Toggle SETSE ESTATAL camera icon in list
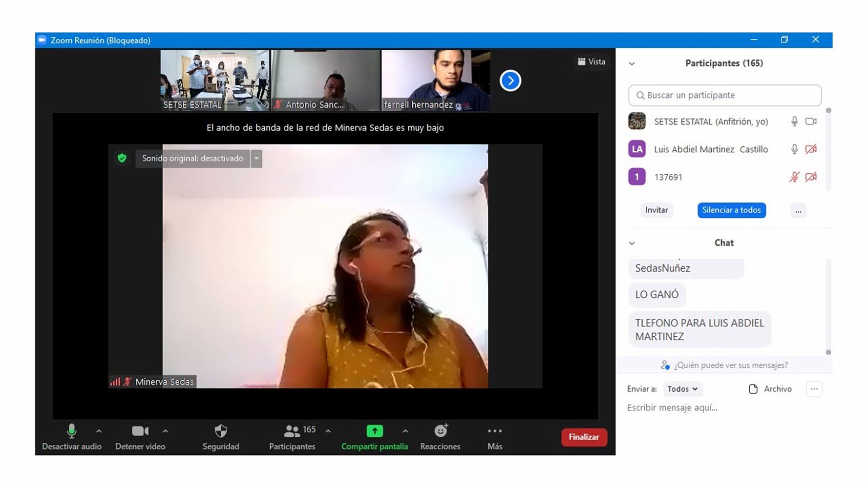 coord(811,122)
